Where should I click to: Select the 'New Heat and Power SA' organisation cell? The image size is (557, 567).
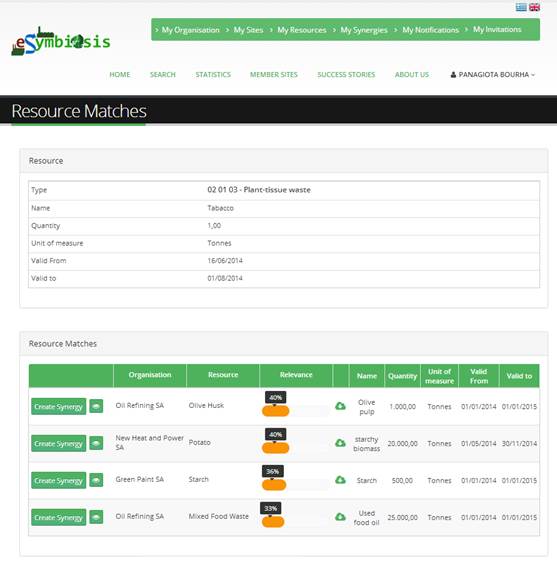point(149,443)
